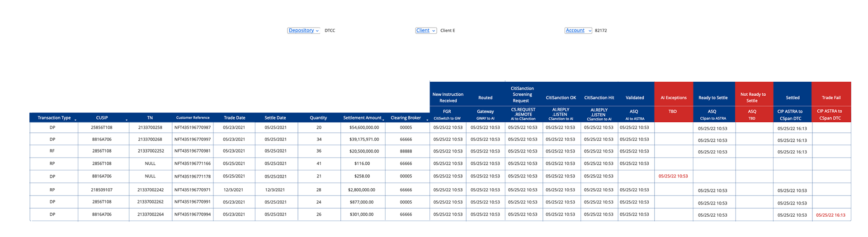Select customer reference NFT435196770994

point(193,214)
